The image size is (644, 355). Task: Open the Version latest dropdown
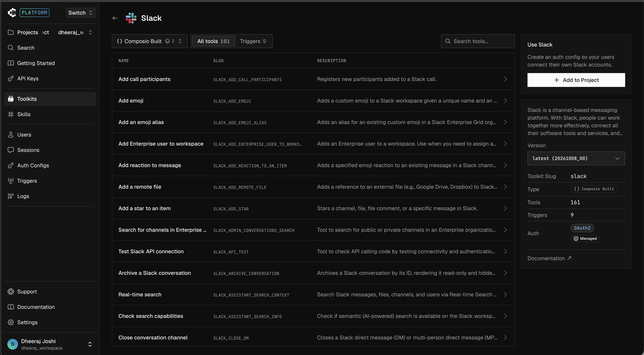tap(576, 158)
